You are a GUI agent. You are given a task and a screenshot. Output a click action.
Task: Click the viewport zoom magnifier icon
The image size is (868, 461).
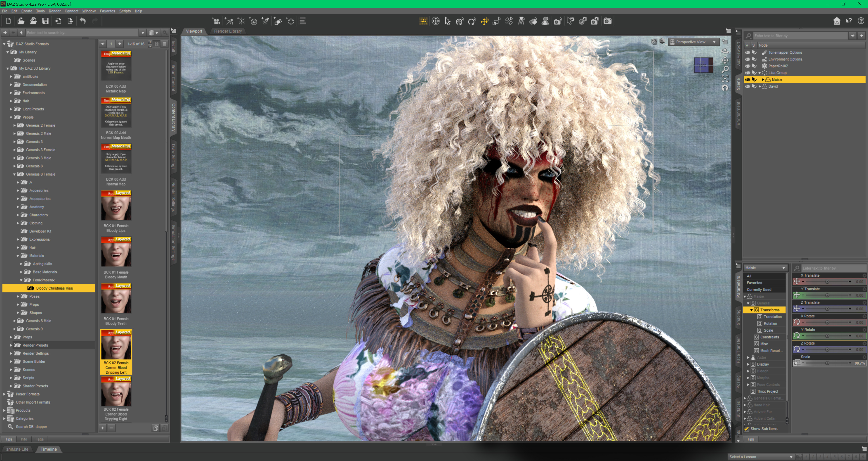pos(725,69)
